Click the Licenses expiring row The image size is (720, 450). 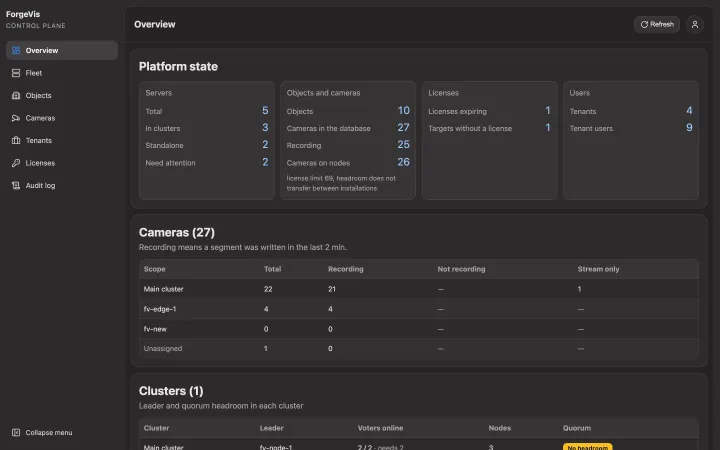pyautogui.click(x=489, y=111)
